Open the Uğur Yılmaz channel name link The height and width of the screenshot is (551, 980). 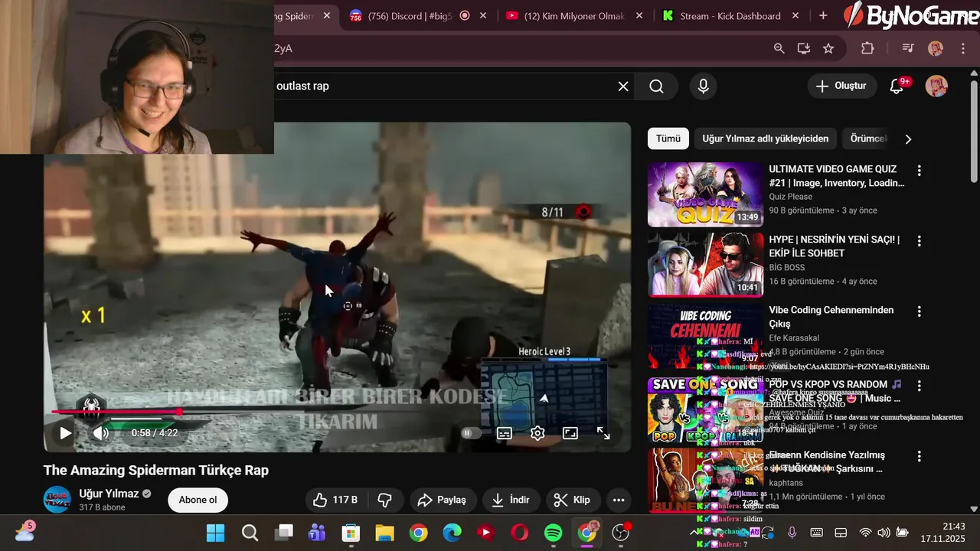[109, 494]
